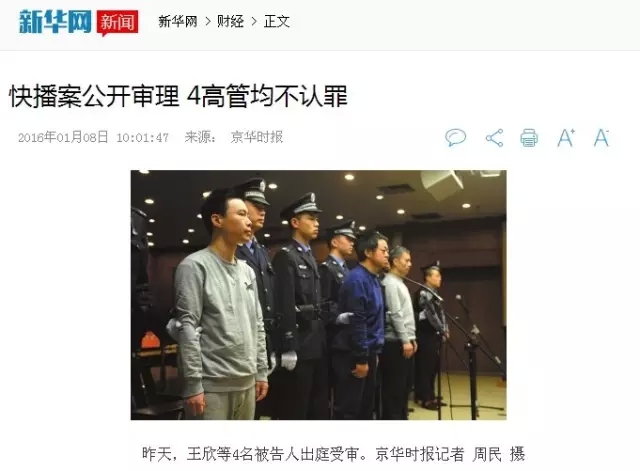
Task: Click the headline 快播案公开审理
Action: [94, 97]
